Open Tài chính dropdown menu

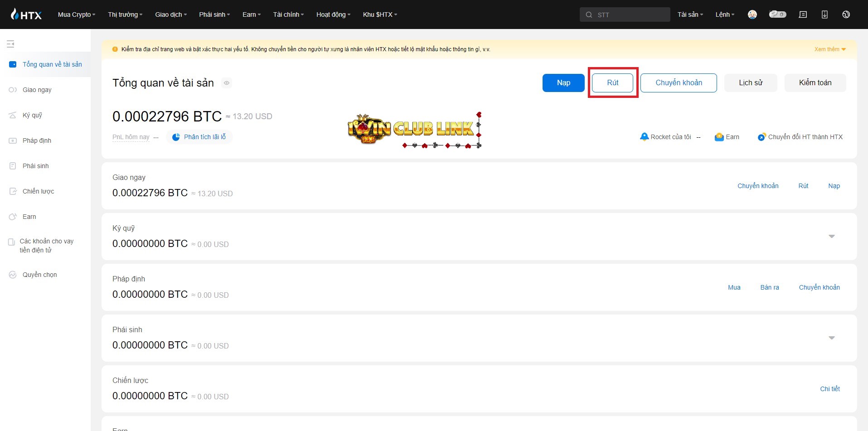coord(288,15)
